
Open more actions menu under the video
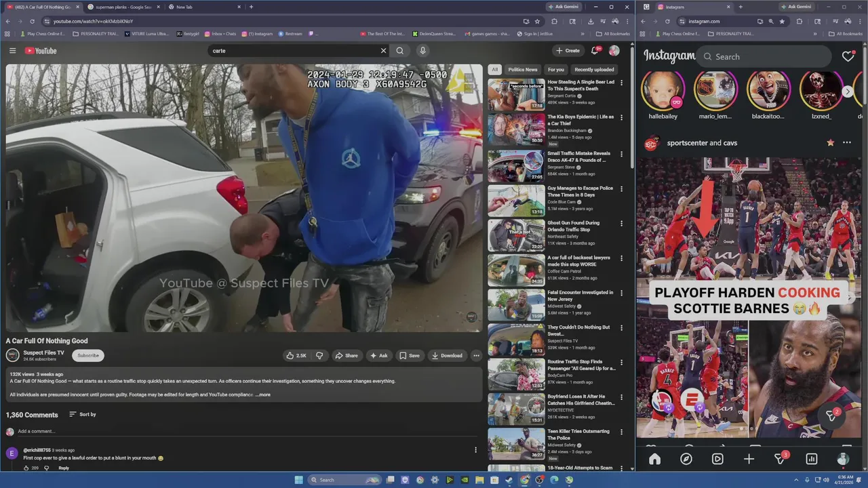(476, 355)
